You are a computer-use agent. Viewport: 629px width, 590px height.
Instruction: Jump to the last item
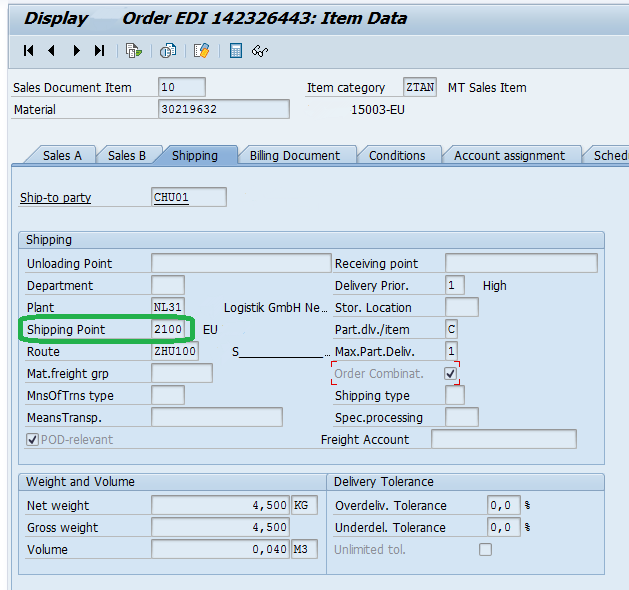coord(99,51)
